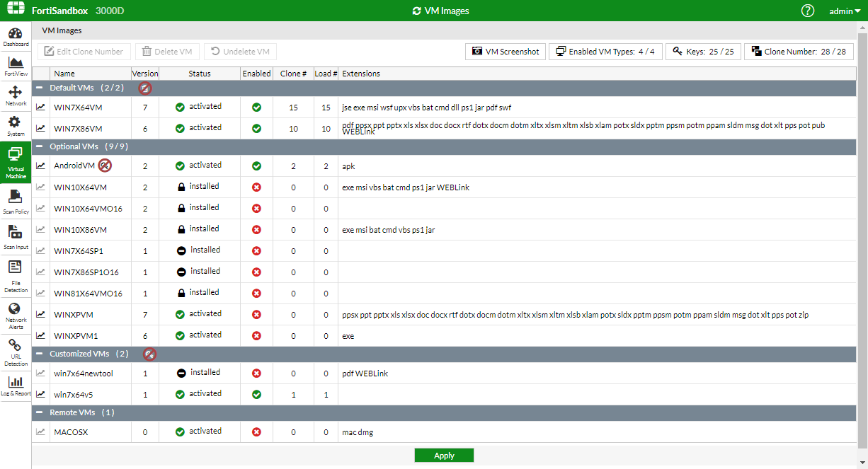Select the WIN7X86SP1O16 row name
Screen dimensions: 868x469
tap(86, 272)
